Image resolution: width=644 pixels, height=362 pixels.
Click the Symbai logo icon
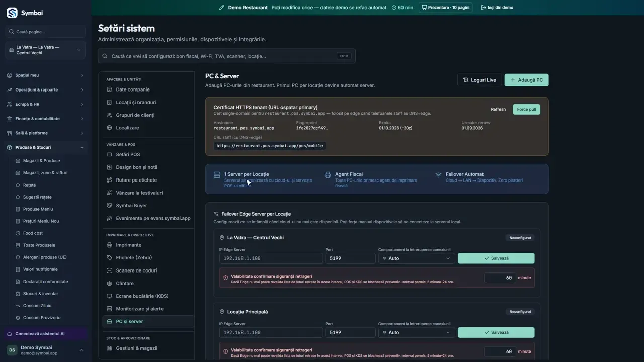(x=12, y=13)
